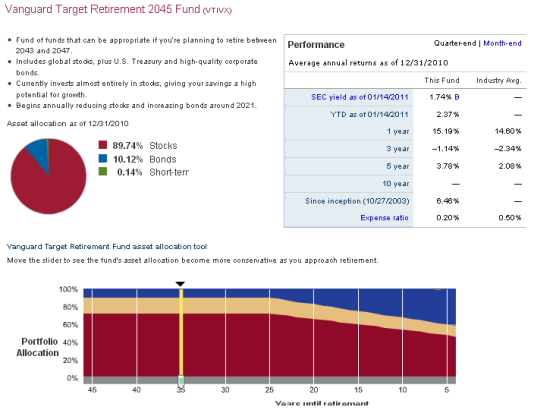Open the SEC yield as of 01/14/2011 link
Viewport: 550px width, 410px height.
tap(360, 97)
